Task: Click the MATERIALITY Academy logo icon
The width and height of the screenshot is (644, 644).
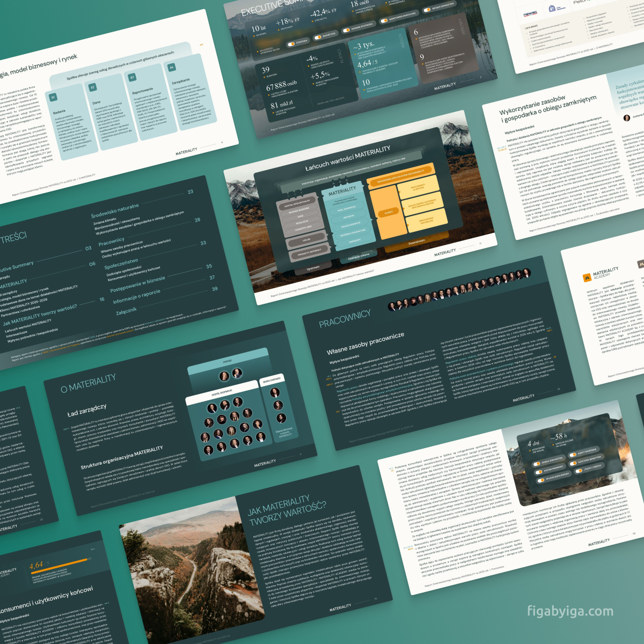Action: (x=587, y=277)
